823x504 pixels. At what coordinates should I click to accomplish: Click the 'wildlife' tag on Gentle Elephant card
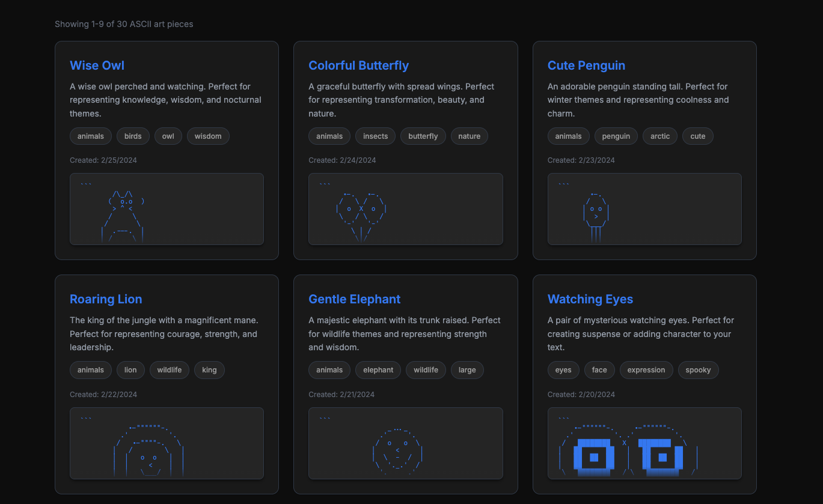(426, 370)
